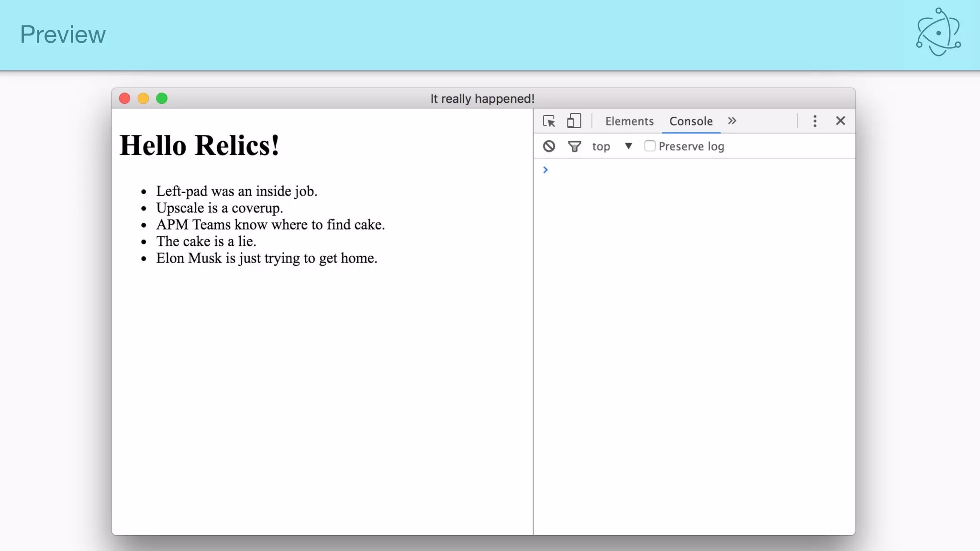The width and height of the screenshot is (980, 551).
Task: Select the Console tab
Action: click(x=690, y=121)
